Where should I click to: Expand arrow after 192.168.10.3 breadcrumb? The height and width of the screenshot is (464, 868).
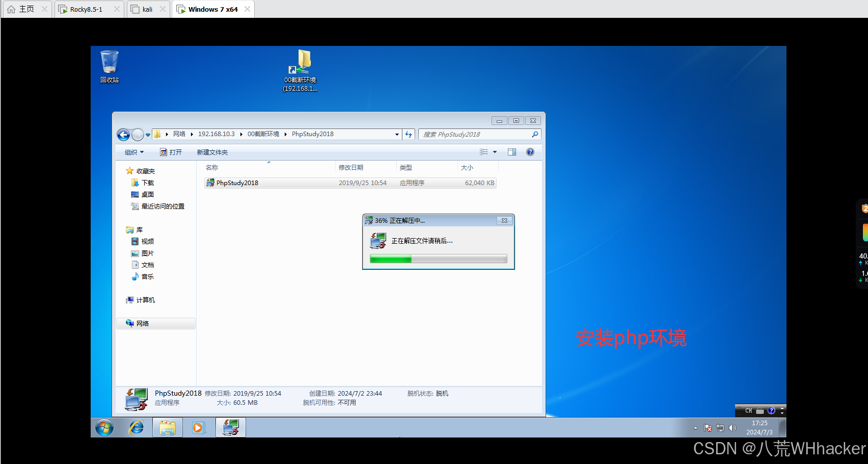pyautogui.click(x=241, y=134)
